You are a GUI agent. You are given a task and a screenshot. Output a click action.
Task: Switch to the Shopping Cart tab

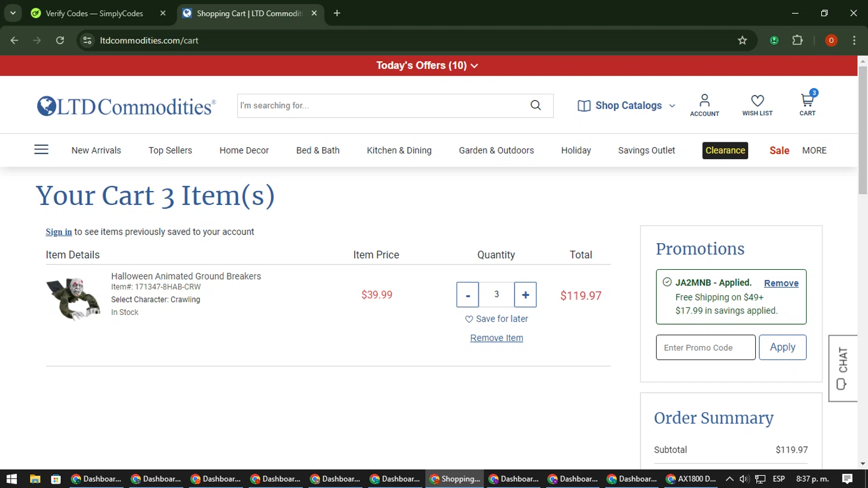[x=250, y=13]
